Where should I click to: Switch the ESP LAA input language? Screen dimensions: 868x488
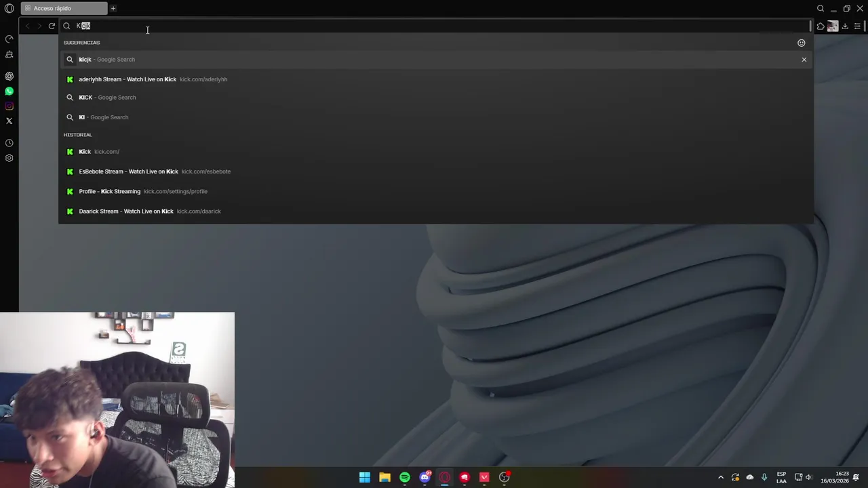781,477
